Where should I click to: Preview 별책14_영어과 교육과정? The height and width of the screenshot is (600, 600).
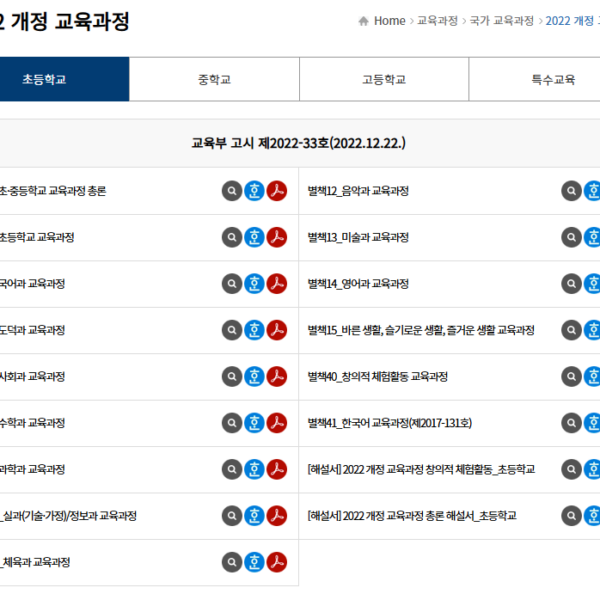571,284
